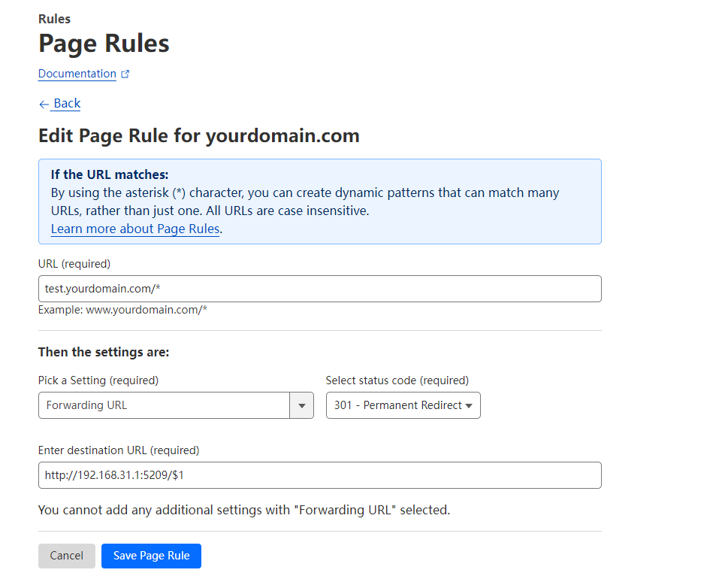Open Learn more about Page Rules link
This screenshot has height=585, width=728.
(x=135, y=229)
